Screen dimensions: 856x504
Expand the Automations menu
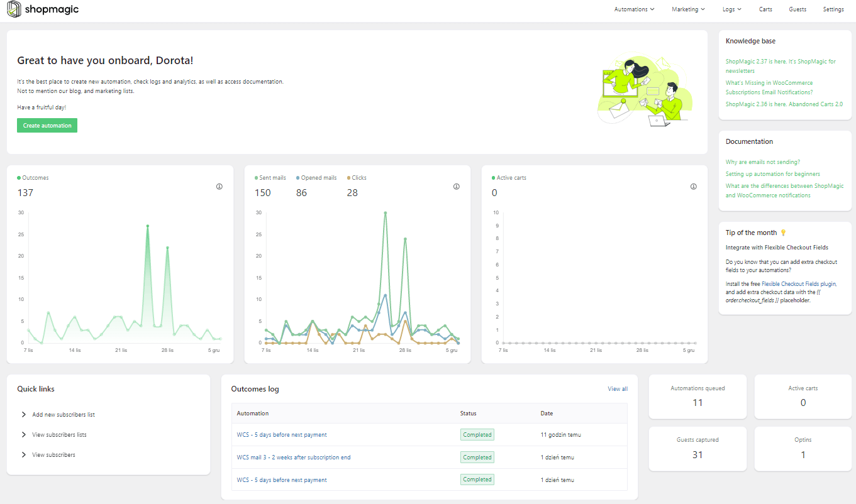[635, 9]
